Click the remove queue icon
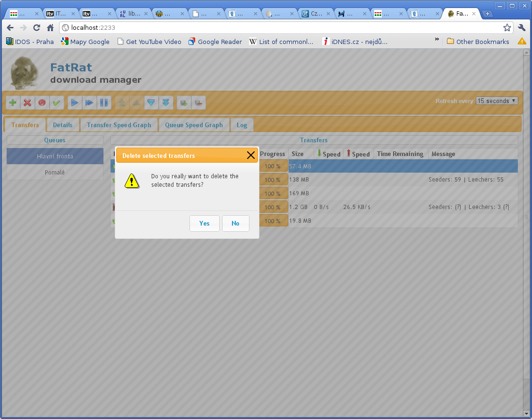The width and height of the screenshot is (532, 419). point(198,103)
